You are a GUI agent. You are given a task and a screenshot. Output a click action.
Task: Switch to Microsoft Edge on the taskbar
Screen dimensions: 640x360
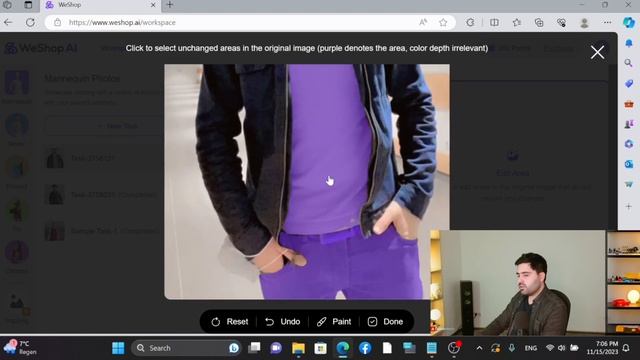point(343,348)
